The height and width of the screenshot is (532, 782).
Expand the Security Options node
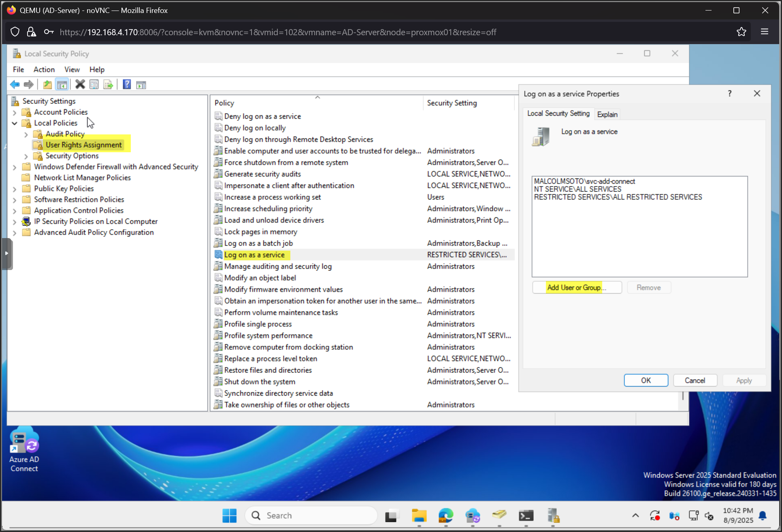pos(26,156)
